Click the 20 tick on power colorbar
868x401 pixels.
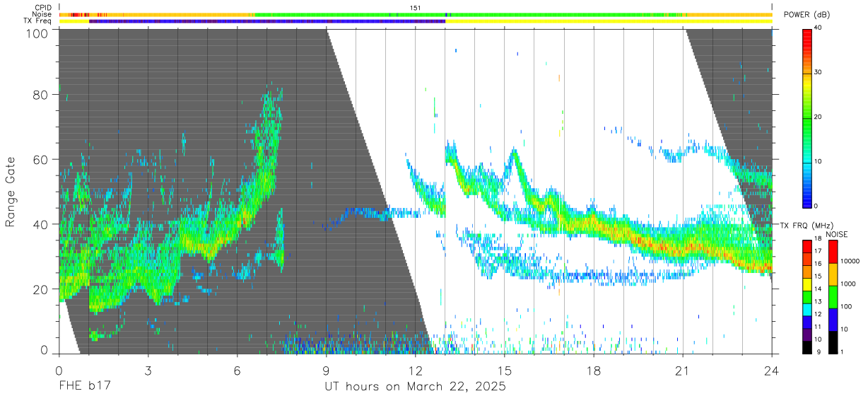819,117
